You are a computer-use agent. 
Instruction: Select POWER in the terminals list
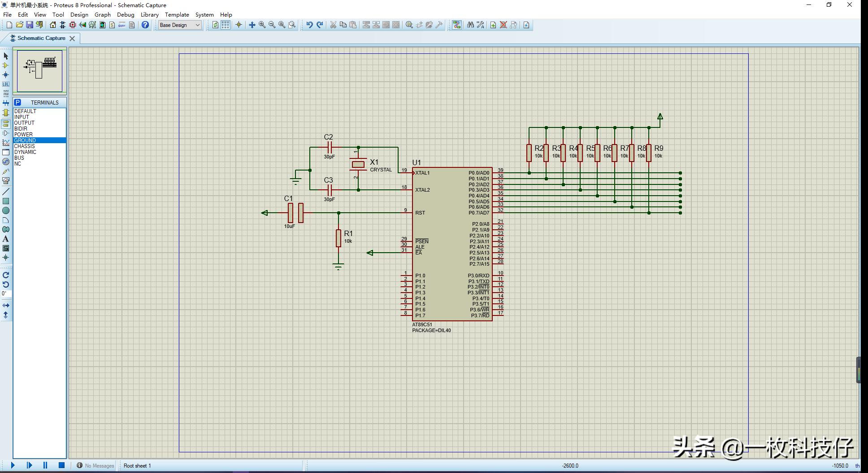pyautogui.click(x=23, y=134)
